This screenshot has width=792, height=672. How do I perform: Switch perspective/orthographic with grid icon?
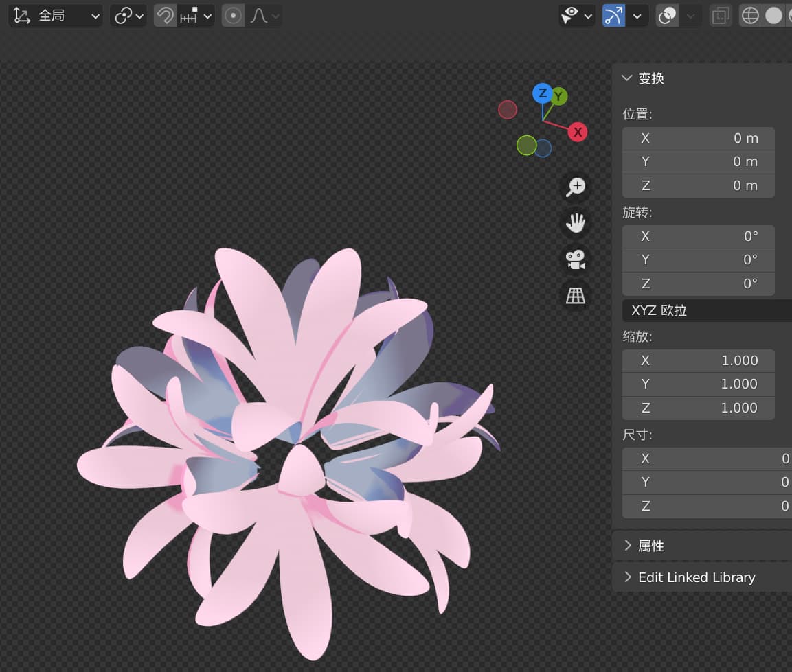(576, 296)
